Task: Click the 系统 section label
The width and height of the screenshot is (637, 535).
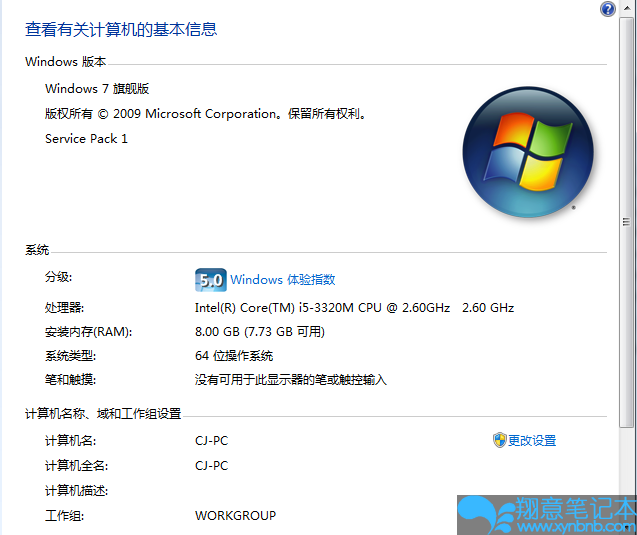Action: (37, 249)
